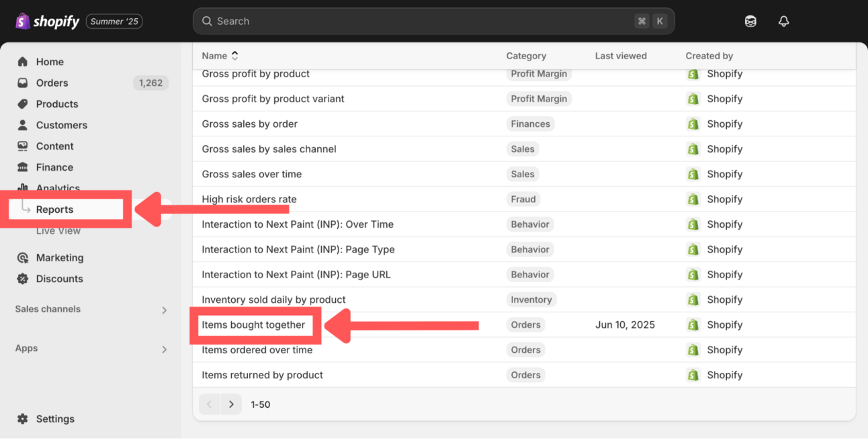
Task: Click the Settings gear icon
Action: click(x=23, y=419)
